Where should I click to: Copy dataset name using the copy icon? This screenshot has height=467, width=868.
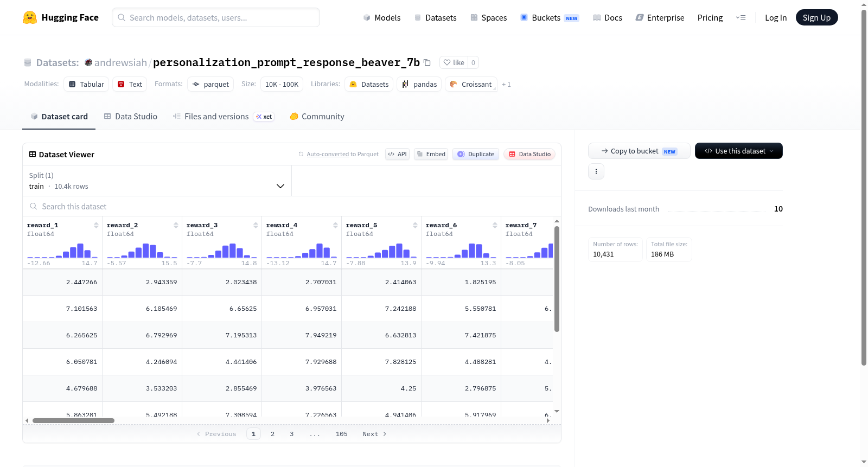(427, 63)
